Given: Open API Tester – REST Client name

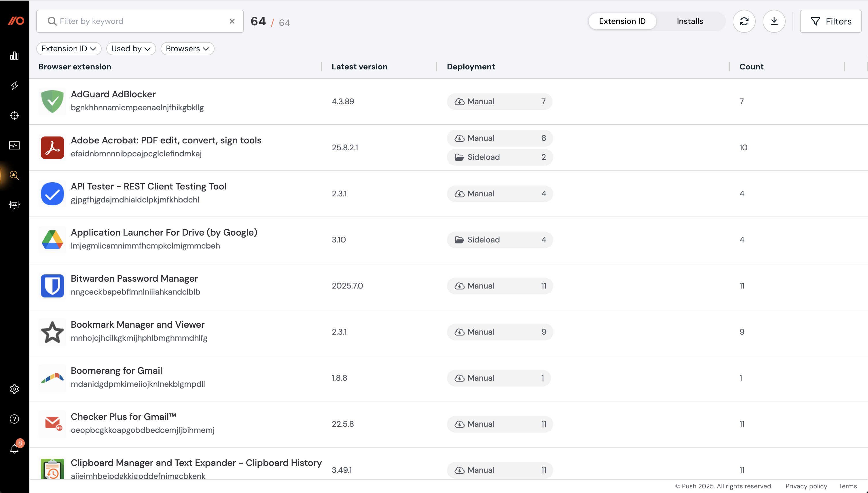Looking at the screenshot, I should click(148, 186).
